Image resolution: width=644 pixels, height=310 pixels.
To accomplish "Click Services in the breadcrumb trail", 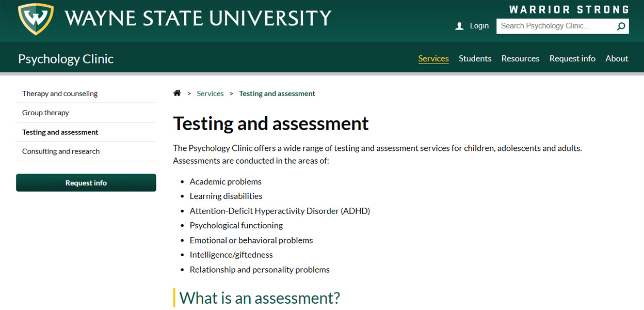I will [x=210, y=94].
